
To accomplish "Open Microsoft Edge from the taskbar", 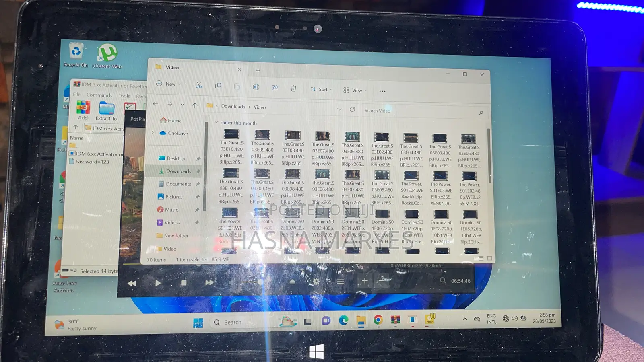I will click(344, 320).
